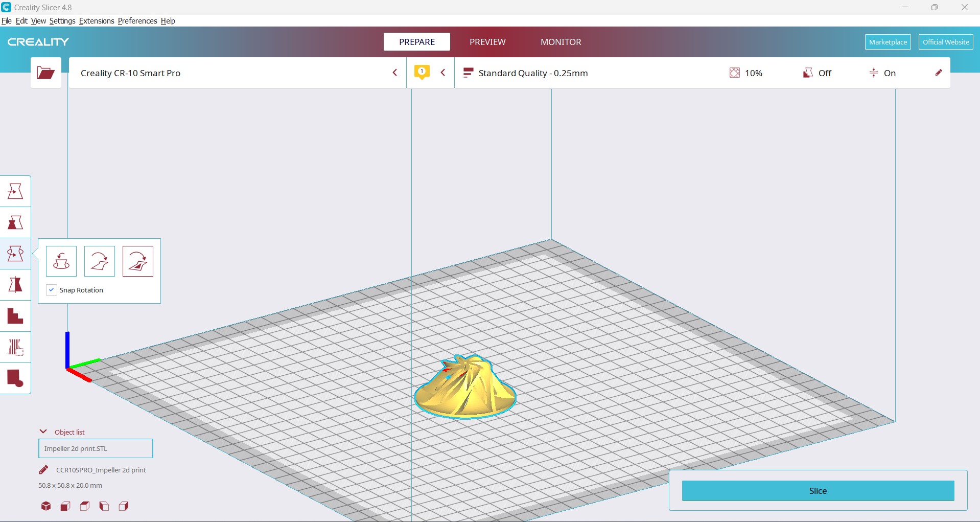Screen dimensions: 980x522
Task: Click the Lay Flat rotation icon
Action: (x=100, y=261)
